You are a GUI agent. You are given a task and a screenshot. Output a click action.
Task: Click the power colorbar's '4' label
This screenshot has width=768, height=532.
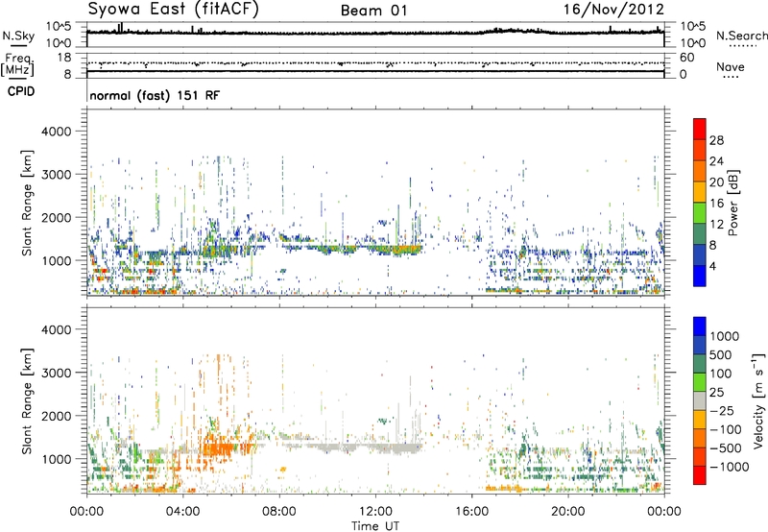pyautogui.click(x=712, y=266)
